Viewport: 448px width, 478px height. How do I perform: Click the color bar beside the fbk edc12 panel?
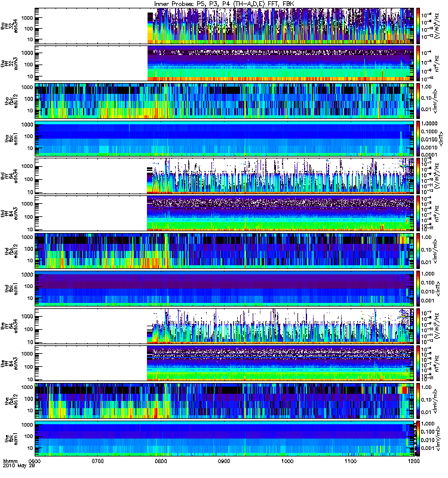click(x=418, y=401)
